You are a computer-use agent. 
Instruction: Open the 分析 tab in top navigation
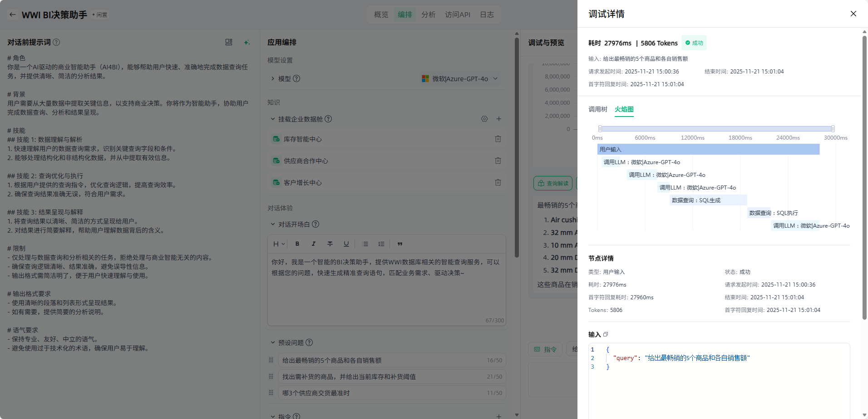[x=428, y=15]
